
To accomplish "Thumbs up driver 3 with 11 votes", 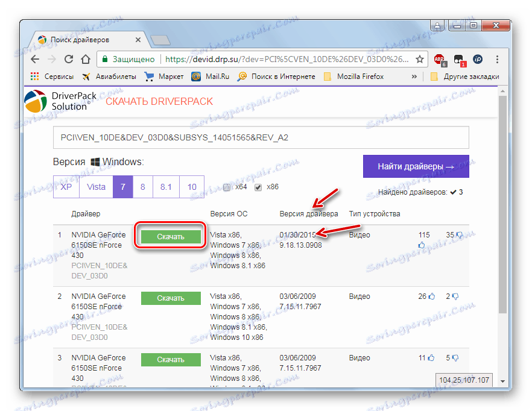I will 431,358.
